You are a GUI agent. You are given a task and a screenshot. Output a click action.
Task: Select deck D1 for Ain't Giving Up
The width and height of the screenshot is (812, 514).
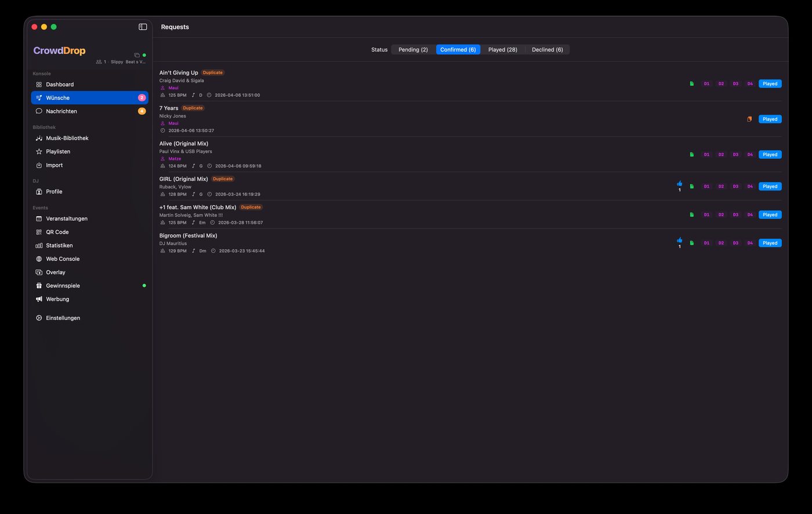[x=706, y=83]
